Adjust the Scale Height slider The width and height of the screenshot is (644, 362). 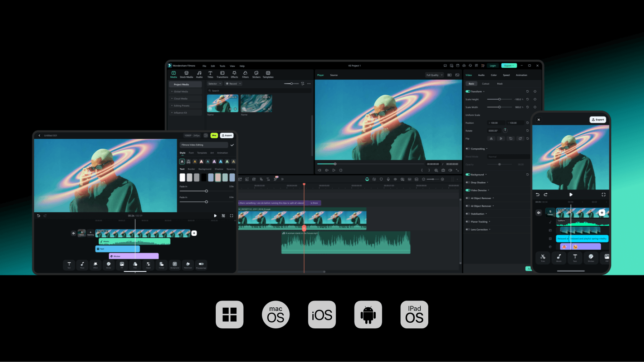pyautogui.click(x=499, y=99)
